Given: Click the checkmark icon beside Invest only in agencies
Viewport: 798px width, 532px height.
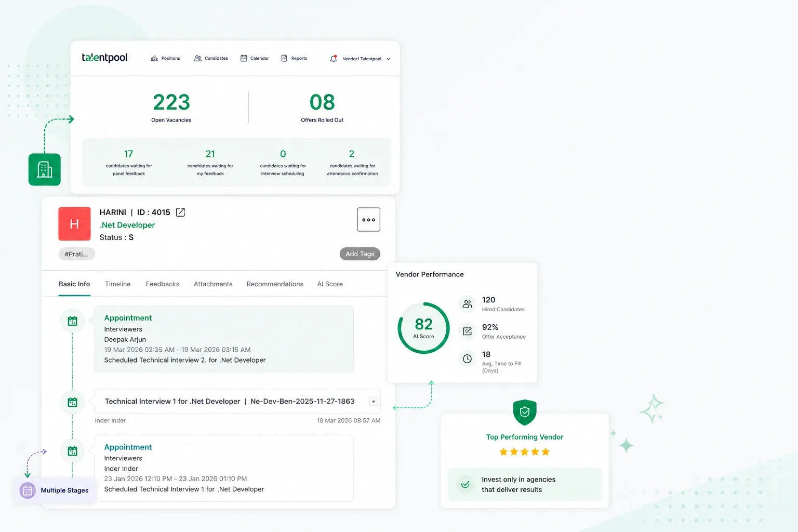Looking at the screenshot, I should 465,485.
